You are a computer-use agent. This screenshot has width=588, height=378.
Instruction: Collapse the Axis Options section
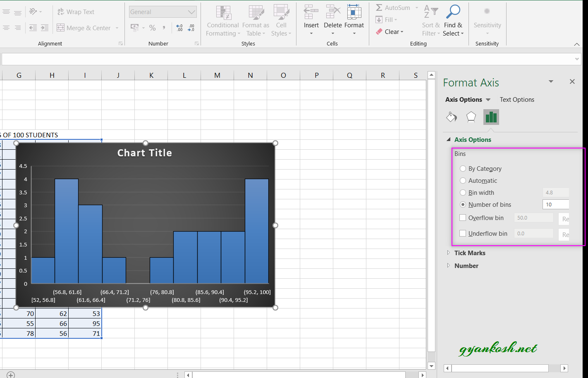point(449,140)
